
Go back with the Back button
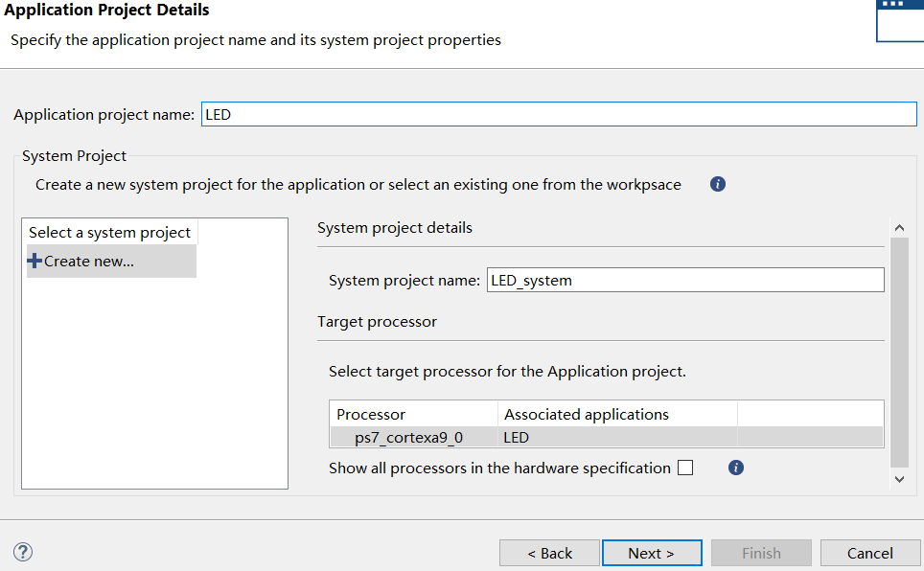pyautogui.click(x=549, y=553)
